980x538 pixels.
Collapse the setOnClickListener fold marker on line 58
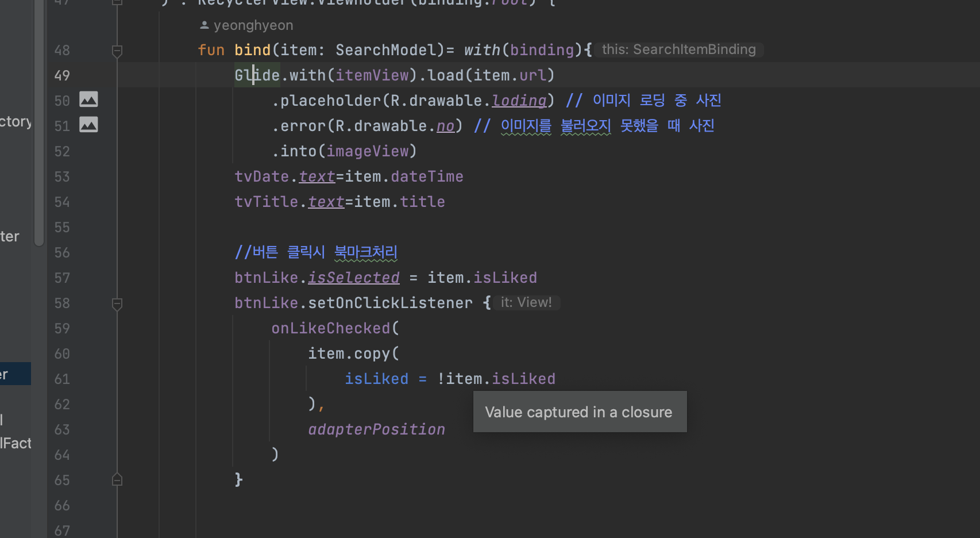click(117, 304)
